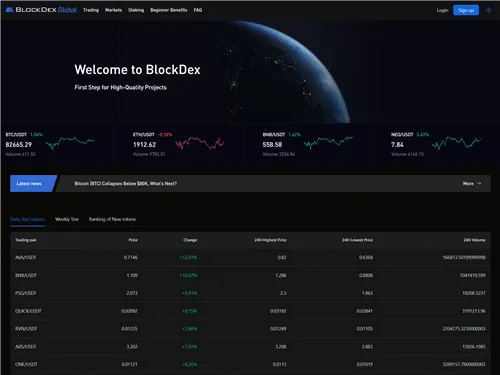Open Beginner Benefits page
This screenshot has width=500, height=375.
[x=169, y=10]
